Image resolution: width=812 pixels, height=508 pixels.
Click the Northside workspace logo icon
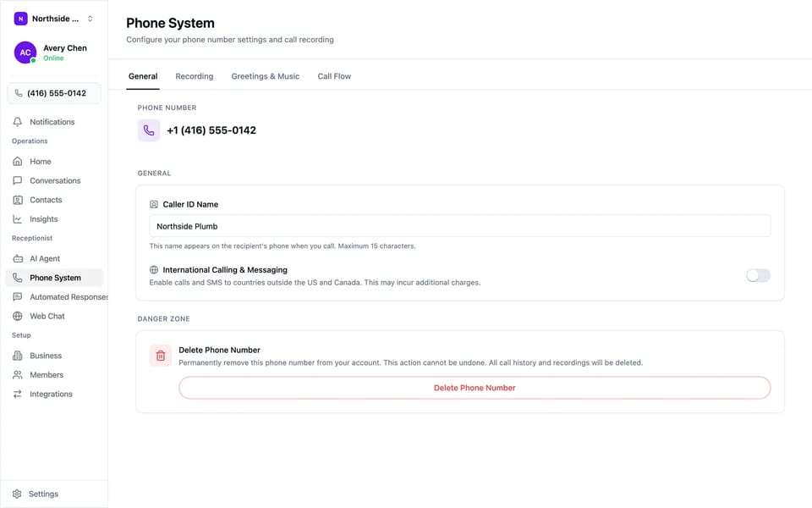pos(20,19)
